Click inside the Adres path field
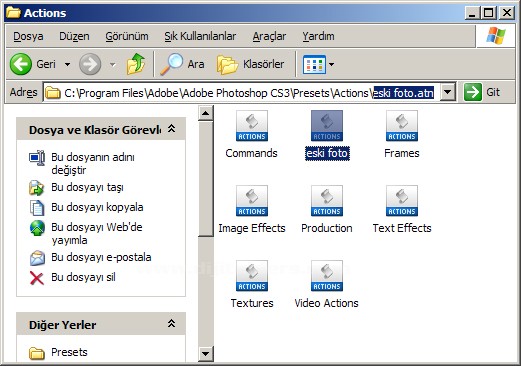The height and width of the screenshot is (366, 521). [x=250, y=92]
